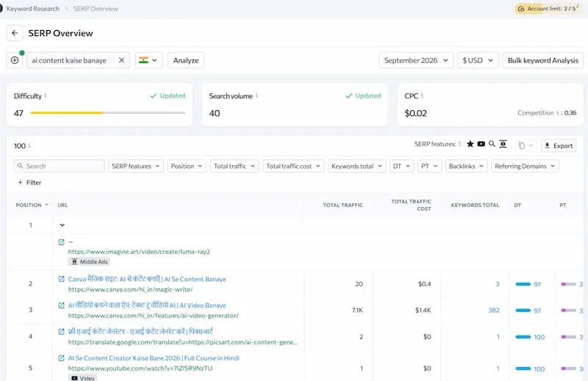Click the Middle Ads tag

pyautogui.click(x=89, y=261)
